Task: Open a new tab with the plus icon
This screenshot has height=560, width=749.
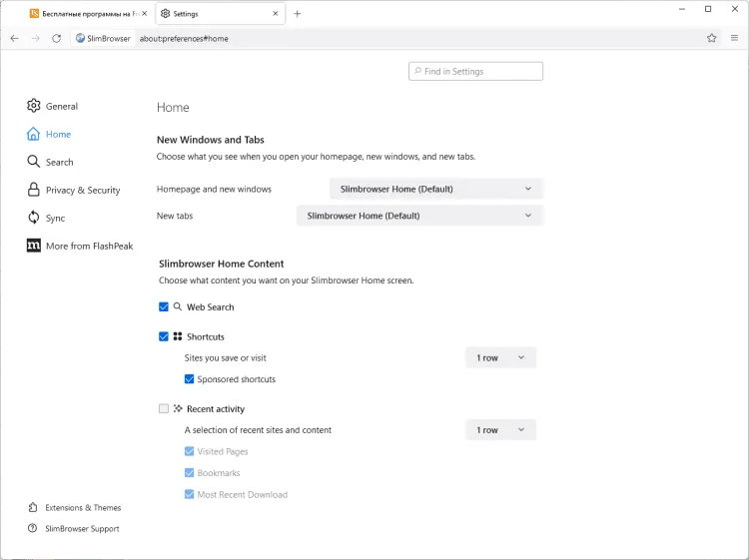Action: (x=298, y=14)
